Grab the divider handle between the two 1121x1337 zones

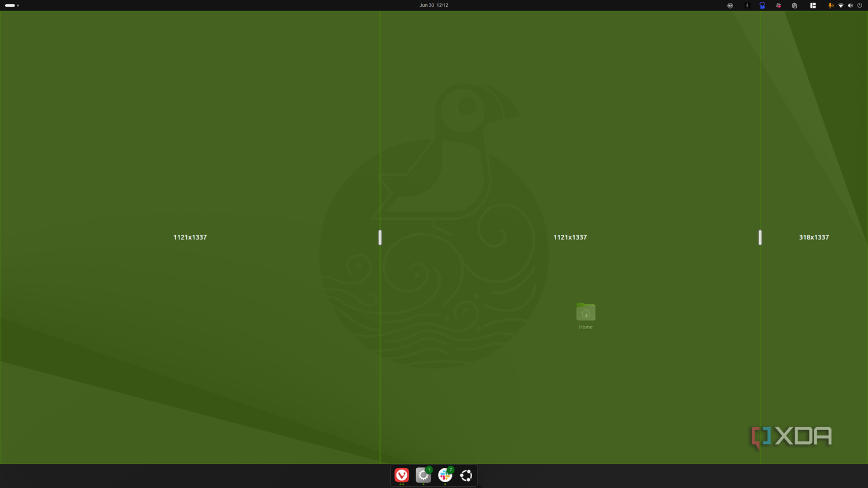[380, 237]
